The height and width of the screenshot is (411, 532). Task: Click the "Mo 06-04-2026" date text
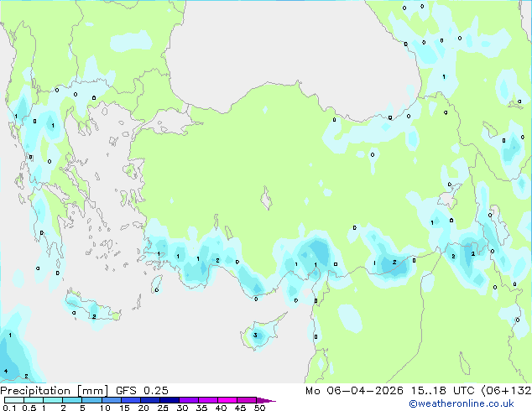354,391
